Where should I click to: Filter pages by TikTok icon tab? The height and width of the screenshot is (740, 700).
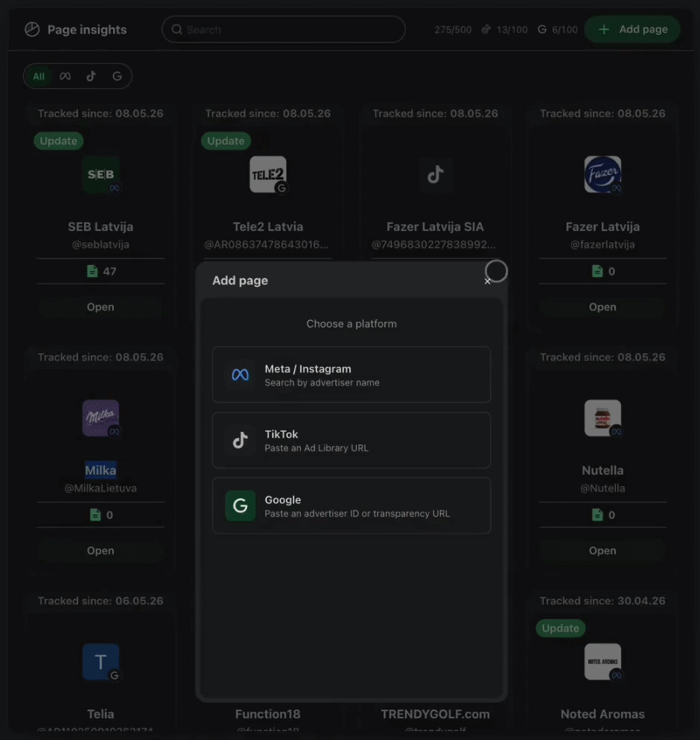click(x=91, y=77)
